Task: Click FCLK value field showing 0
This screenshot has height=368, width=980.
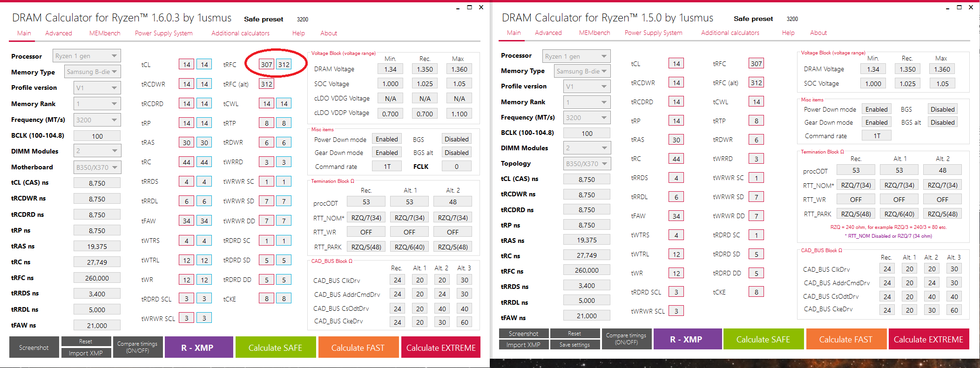Action: pos(456,166)
